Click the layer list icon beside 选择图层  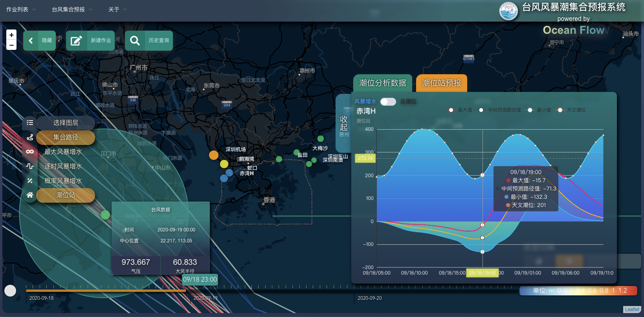30,123
